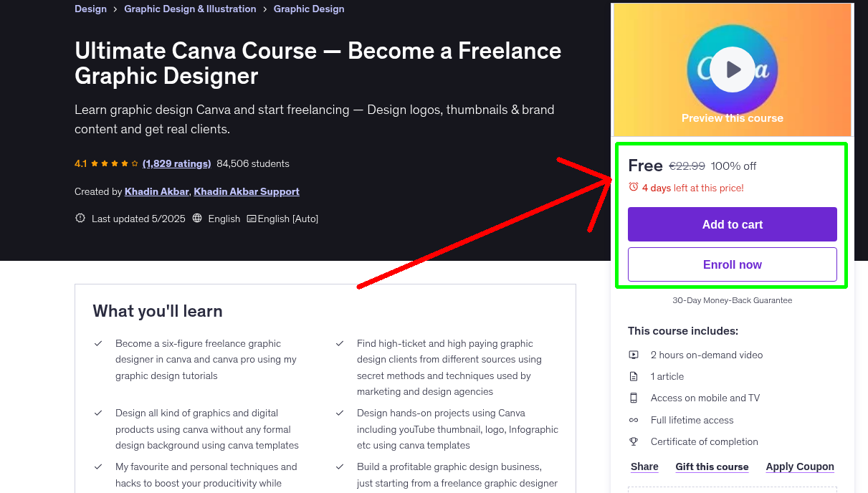Click the Ultimate Canva Course title
The height and width of the screenshot is (493, 868).
coord(318,63)
